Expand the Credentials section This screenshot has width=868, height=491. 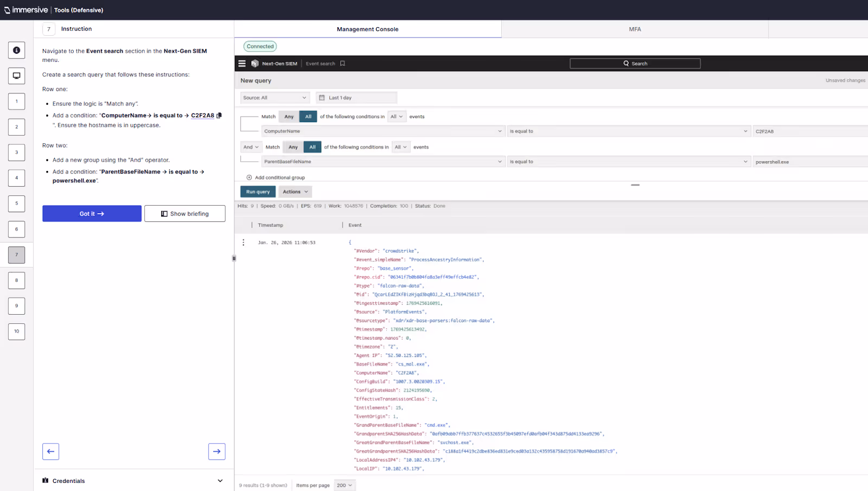click(x=133, y=481)
